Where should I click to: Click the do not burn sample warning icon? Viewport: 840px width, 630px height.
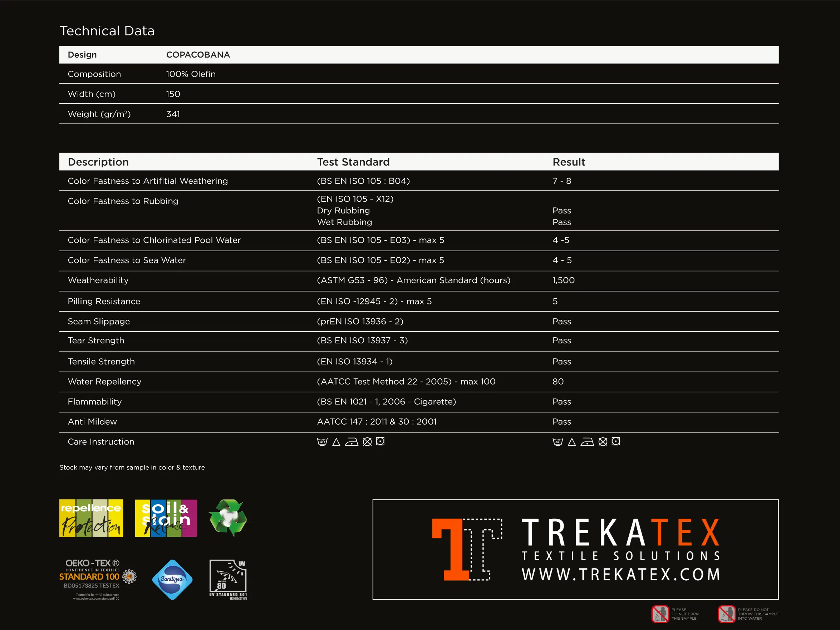pos(660,614)
